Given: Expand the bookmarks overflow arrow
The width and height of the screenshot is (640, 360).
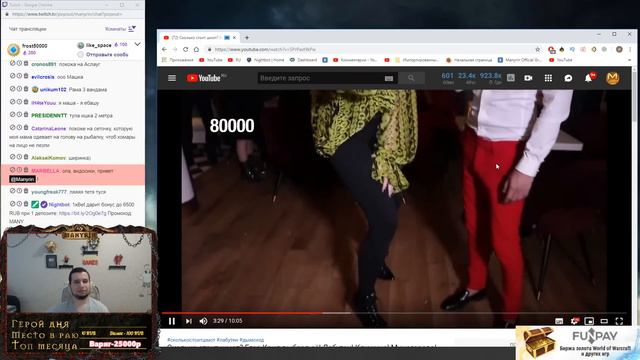Looking at the screenshot, I should pos(629,60).
